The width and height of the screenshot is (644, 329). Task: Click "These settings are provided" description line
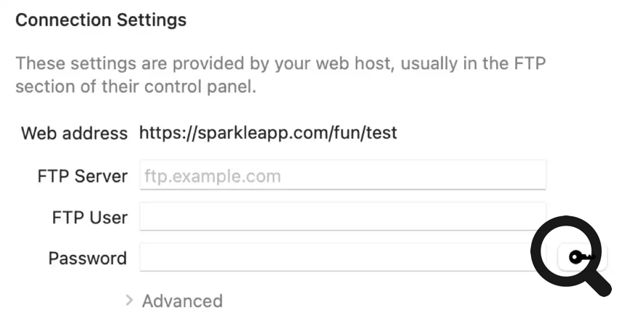[280, 63]
